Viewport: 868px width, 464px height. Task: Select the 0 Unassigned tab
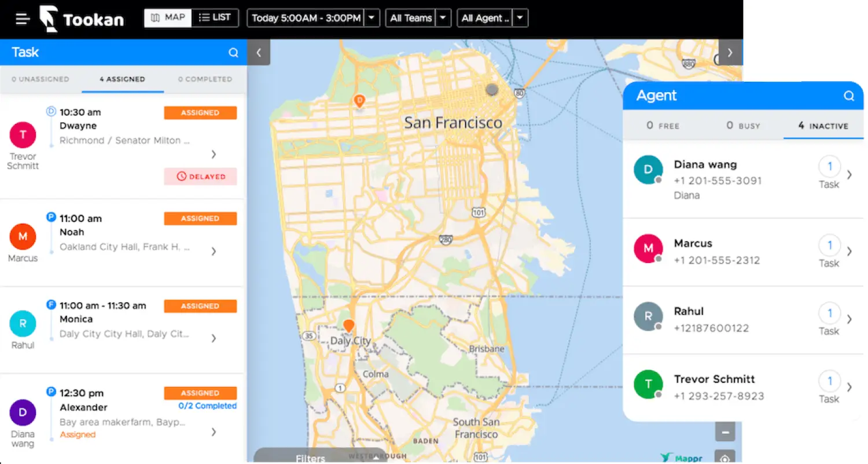pos(41,79)
